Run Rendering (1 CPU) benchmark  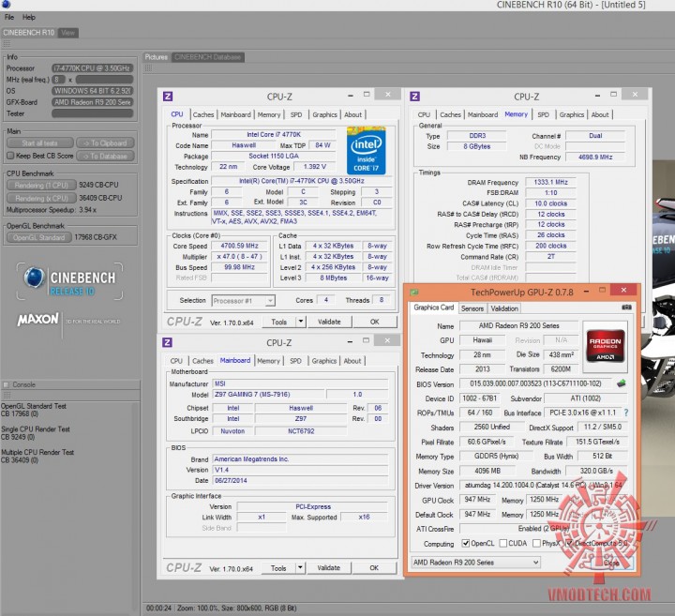[x=42, y=185]
